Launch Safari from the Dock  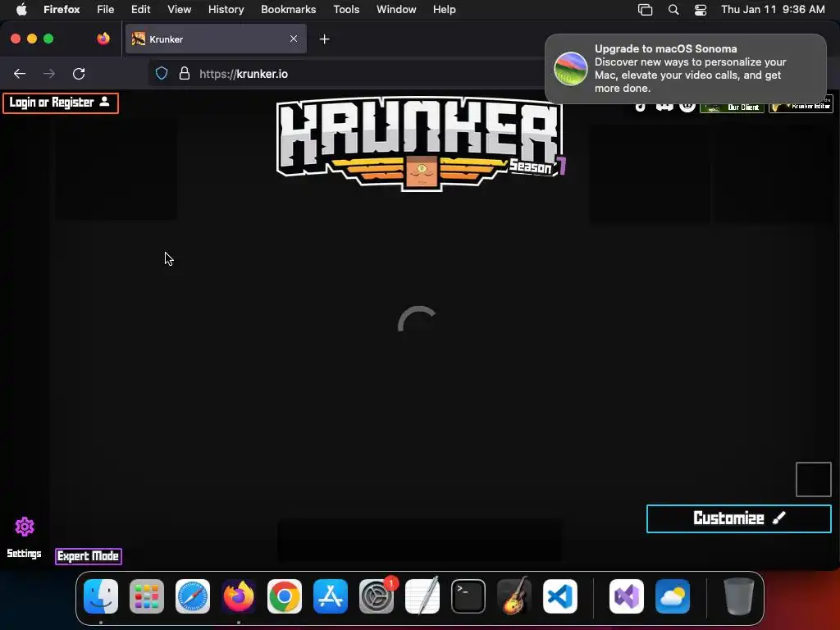pos(193,596)
